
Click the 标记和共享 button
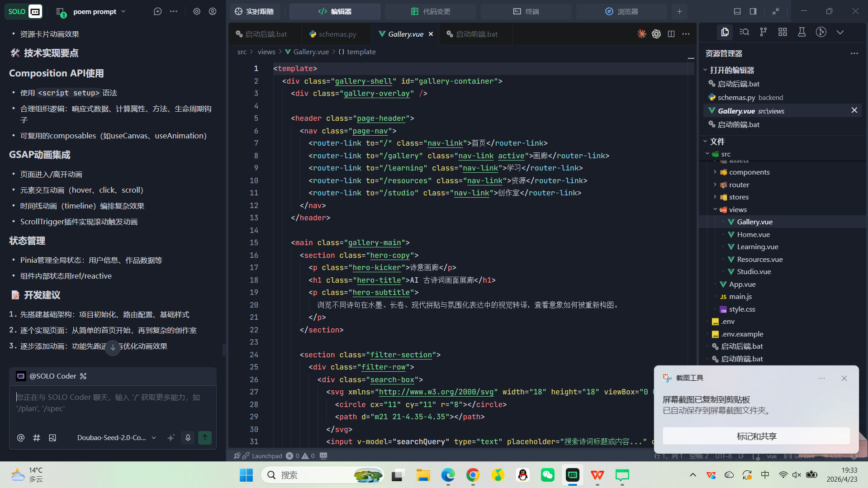point(756,436)
